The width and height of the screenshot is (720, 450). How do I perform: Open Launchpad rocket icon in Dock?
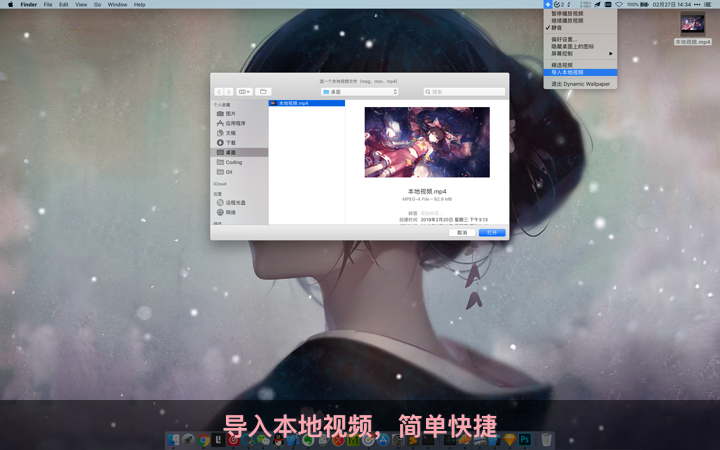click(188, 439)
